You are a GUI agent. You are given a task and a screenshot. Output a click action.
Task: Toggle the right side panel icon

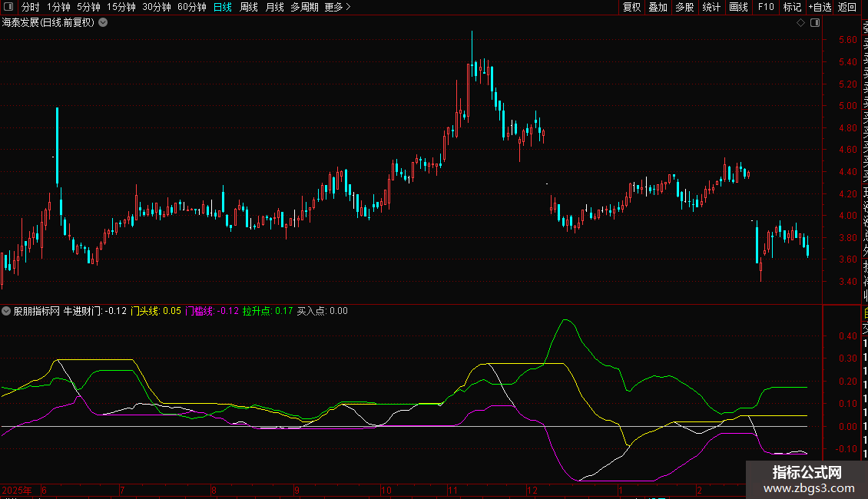(x=813, y=23)
